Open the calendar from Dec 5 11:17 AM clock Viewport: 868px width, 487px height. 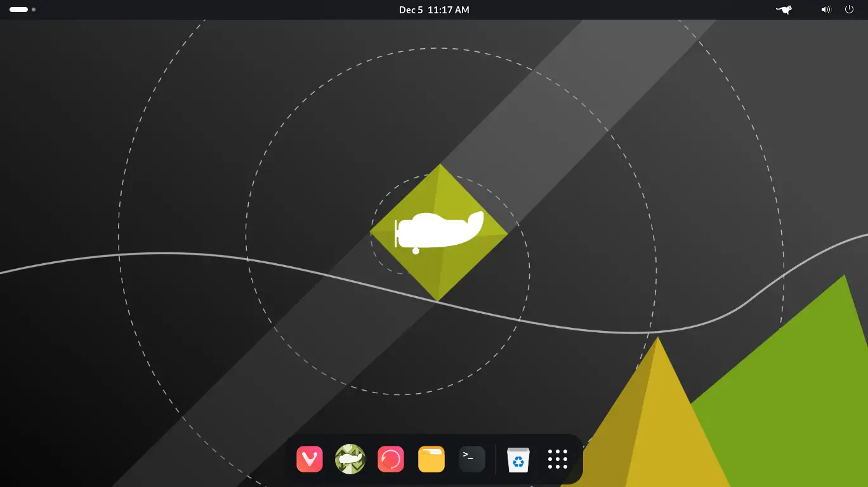coord(434,10)
